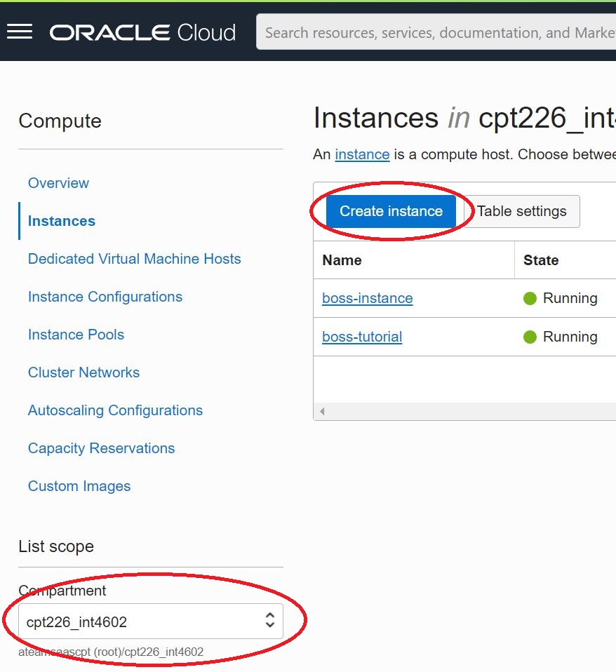Open Custom Images

click(x=79, y=486)
